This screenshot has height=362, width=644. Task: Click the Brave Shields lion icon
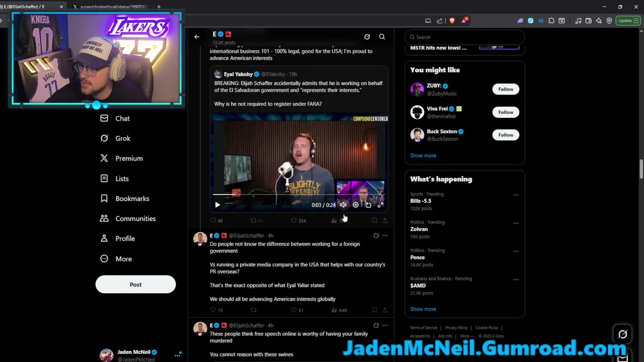click(452, 21)
